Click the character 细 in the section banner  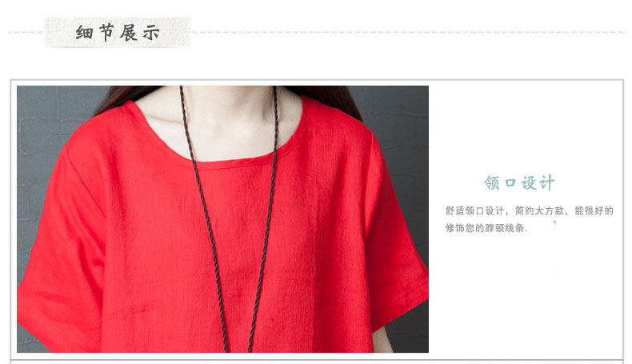[x=84, y=32]
